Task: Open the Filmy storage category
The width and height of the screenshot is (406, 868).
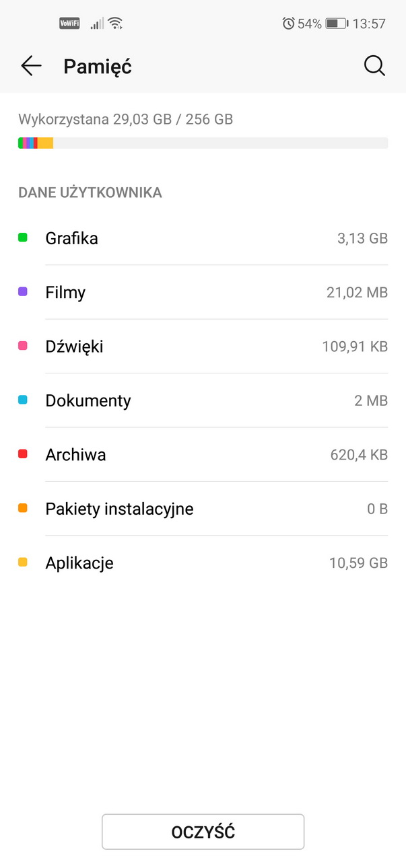Action: point(203,293)
